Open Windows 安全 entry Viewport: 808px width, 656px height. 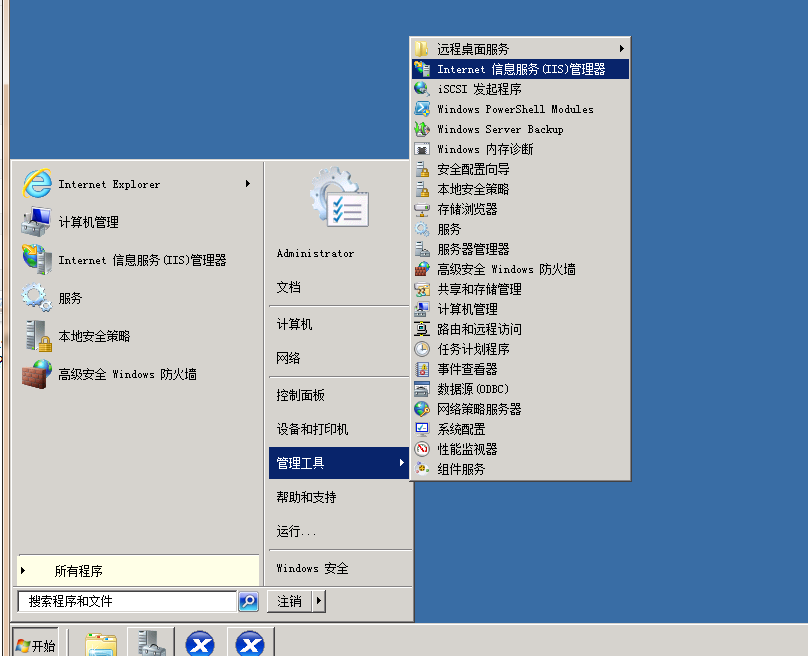[x=339, y=568]
